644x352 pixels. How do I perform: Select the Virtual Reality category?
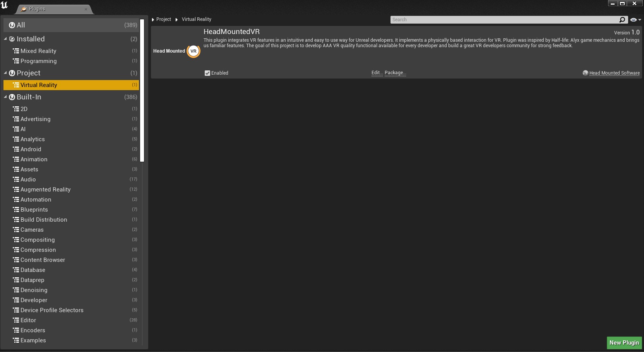pos(71,85)
